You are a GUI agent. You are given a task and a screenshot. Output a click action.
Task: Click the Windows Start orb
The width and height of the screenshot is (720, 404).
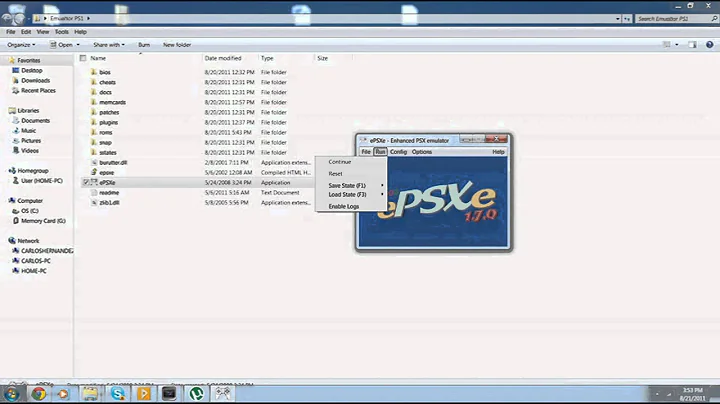point(11,394)
